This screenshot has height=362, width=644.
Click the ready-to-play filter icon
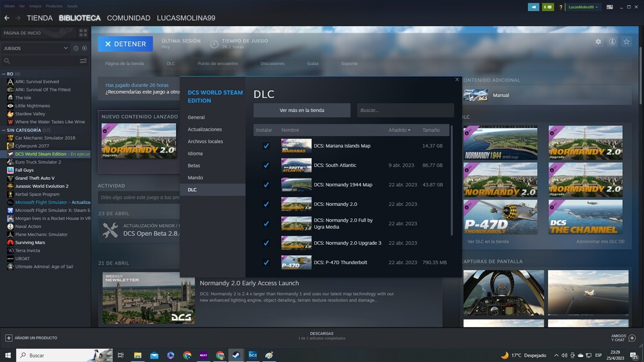(x=84, y=48)
